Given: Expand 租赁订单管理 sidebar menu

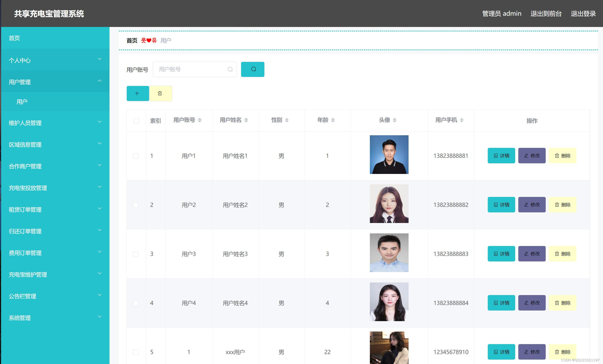Looking at the screenshot, I should coord(55,209).
